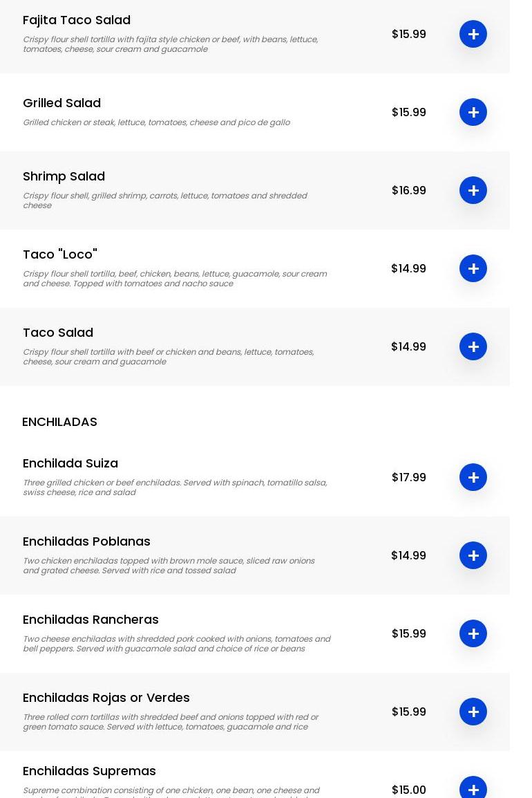Tap plus icon for Enchiladas Poblanas
Viewport: 532px width, 798px height.
click(x=473, y=555)
